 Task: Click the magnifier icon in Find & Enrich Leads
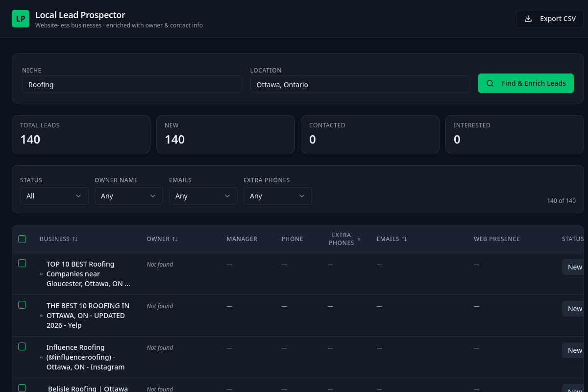click(x=490, y=83)
